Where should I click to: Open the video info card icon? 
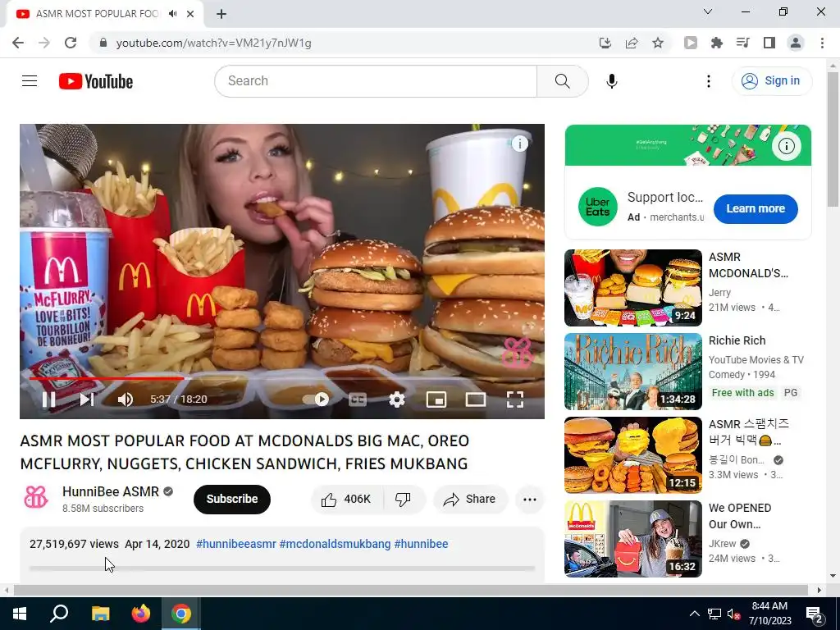click(x=519, y=144)
